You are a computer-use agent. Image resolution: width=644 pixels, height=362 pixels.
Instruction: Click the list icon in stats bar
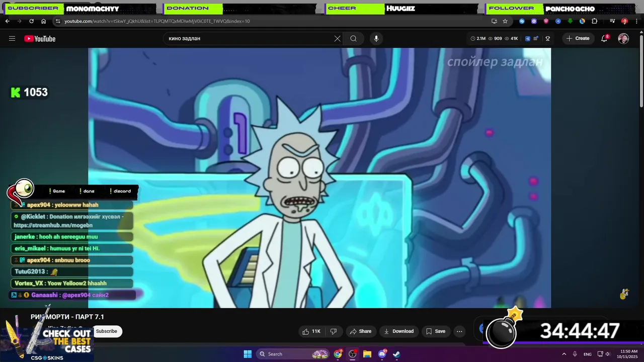tap(536, 39)
